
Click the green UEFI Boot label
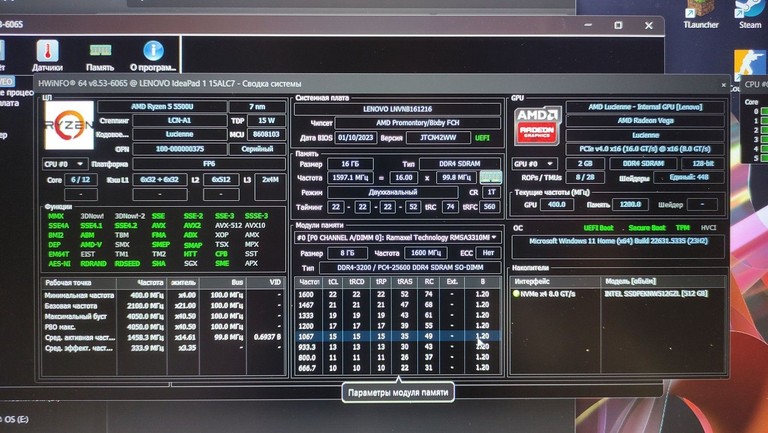(599, 228)
